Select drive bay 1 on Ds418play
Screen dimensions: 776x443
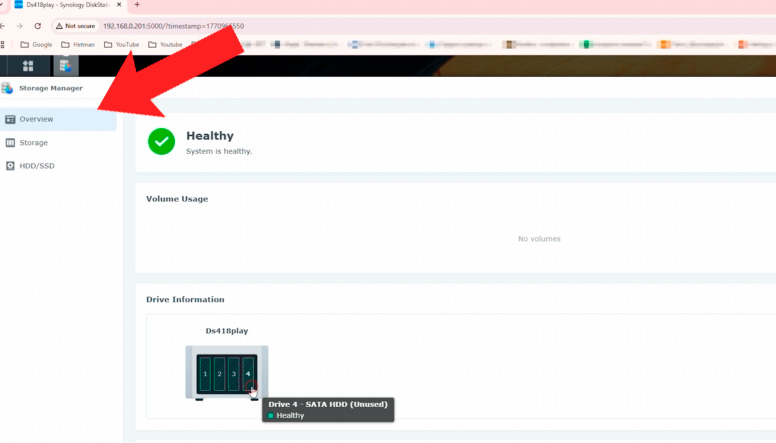(205, 374)
